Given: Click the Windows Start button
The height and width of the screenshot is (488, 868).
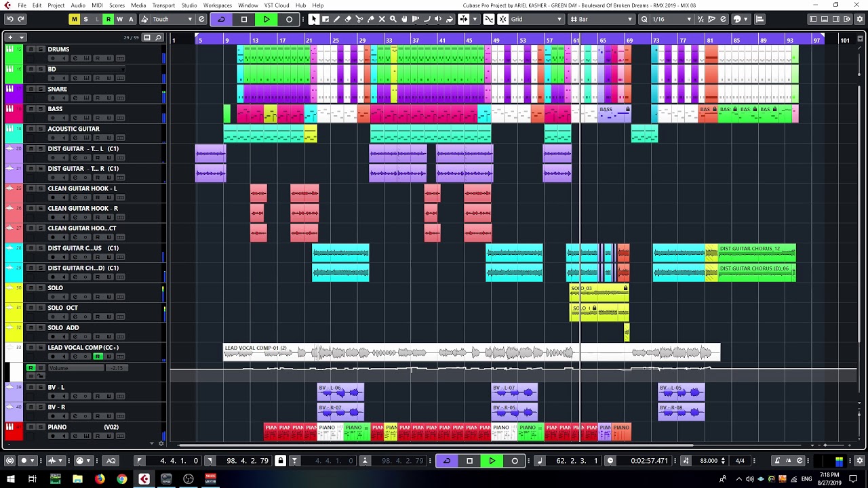Looking at the screenshot, I should tap(11, 479).
